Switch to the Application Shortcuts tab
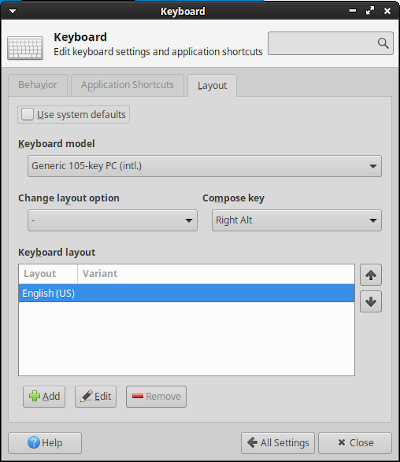Screen dimensions: 400x462 [x=127, y=85]
